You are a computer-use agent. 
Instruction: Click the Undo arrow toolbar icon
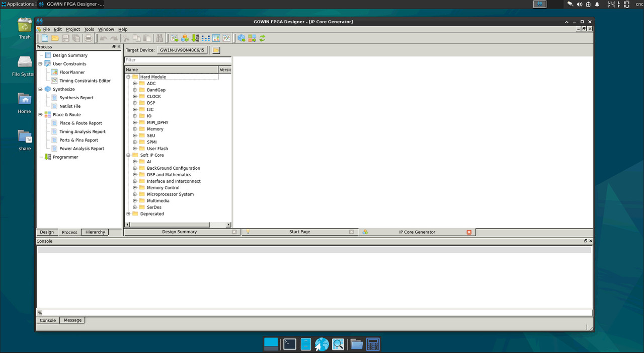tap(103, 38)
